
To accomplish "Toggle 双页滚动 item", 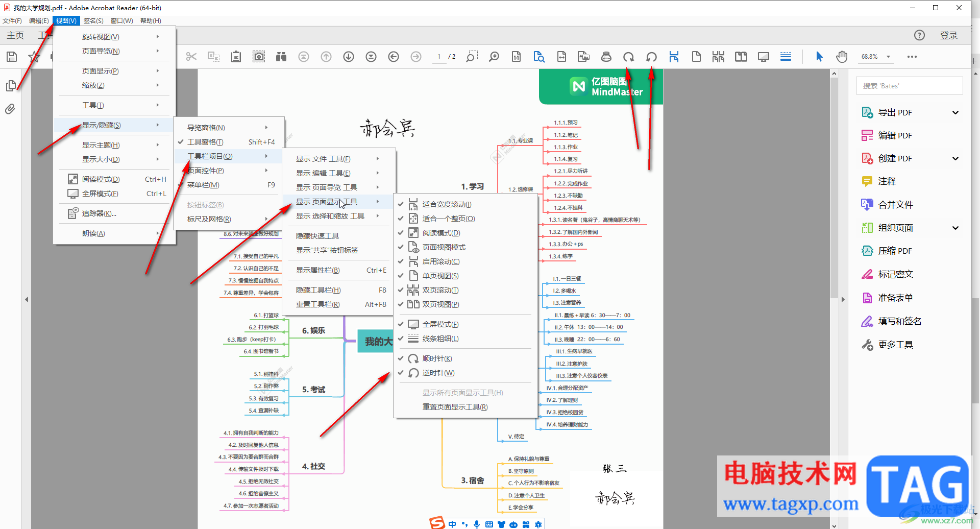I will [x=465, y=290].
